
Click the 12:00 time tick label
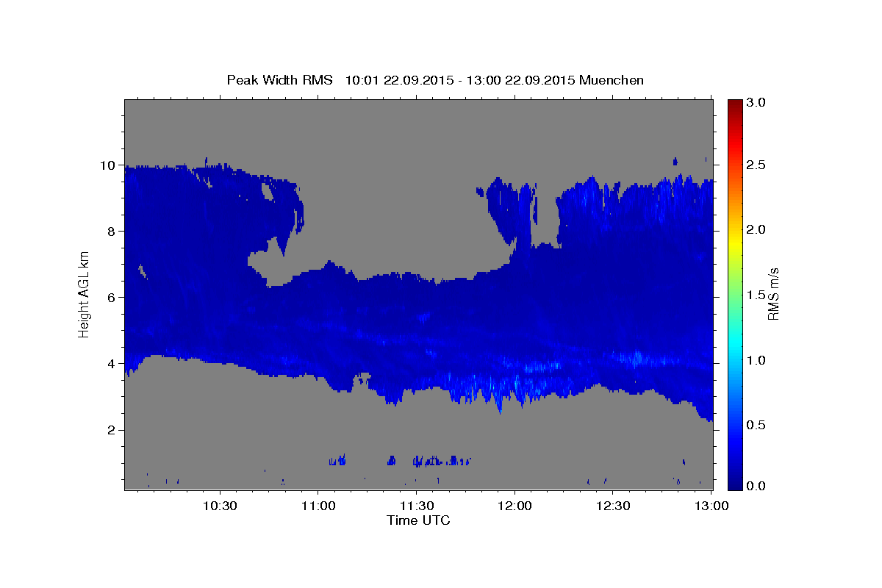pyautogui.click(x=514, y=506)
